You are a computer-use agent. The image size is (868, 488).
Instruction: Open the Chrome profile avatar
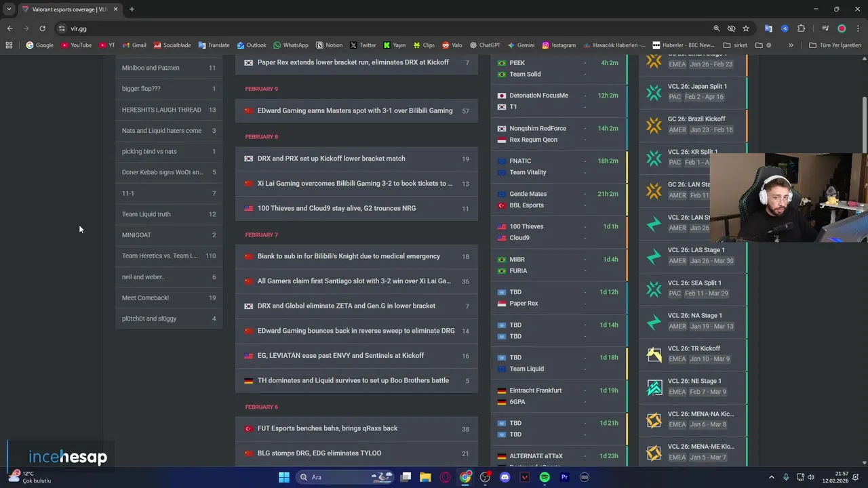pyautogui.click(x=842, y=28)
